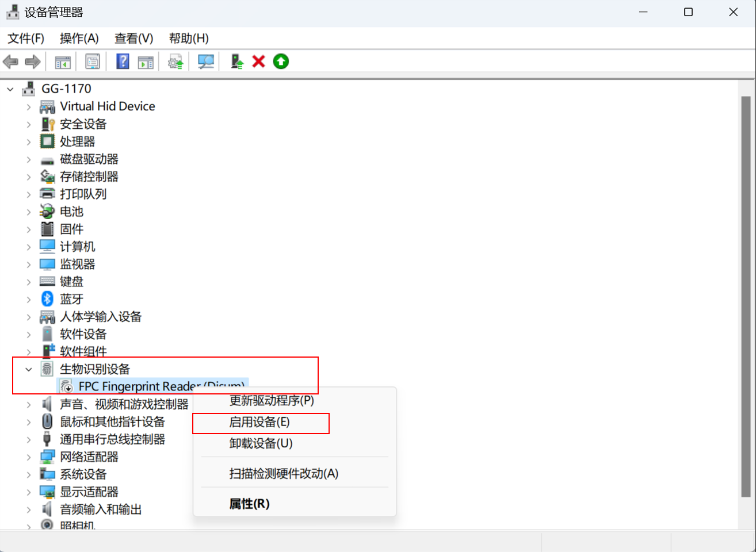Collapse the 生物识别设备 category
Image resolution: width=756 pixels, height=552 pixels.
[29, 370]
